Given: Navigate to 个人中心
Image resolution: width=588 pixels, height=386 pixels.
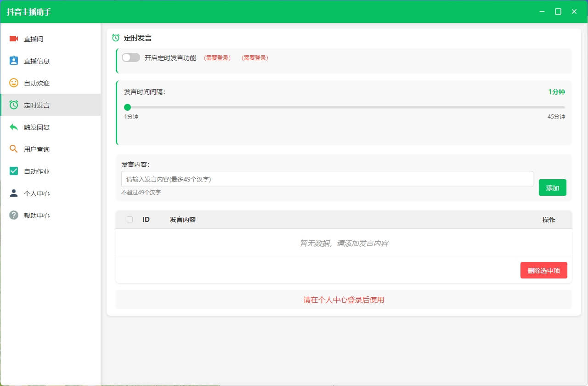Looking at the screenshot, I should click(51, 193).
